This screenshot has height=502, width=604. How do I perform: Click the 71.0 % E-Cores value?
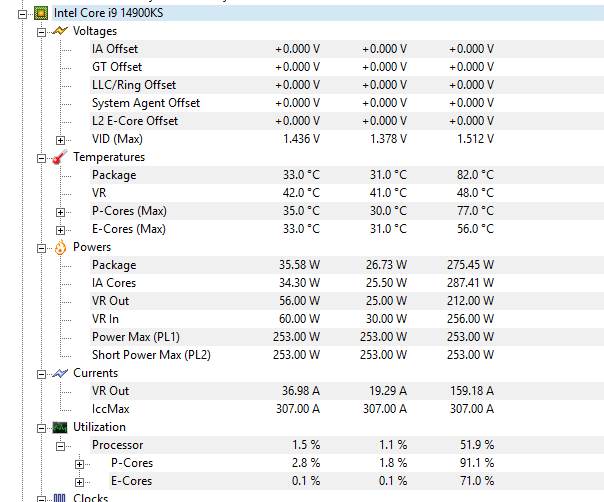(x=477, y=481)
